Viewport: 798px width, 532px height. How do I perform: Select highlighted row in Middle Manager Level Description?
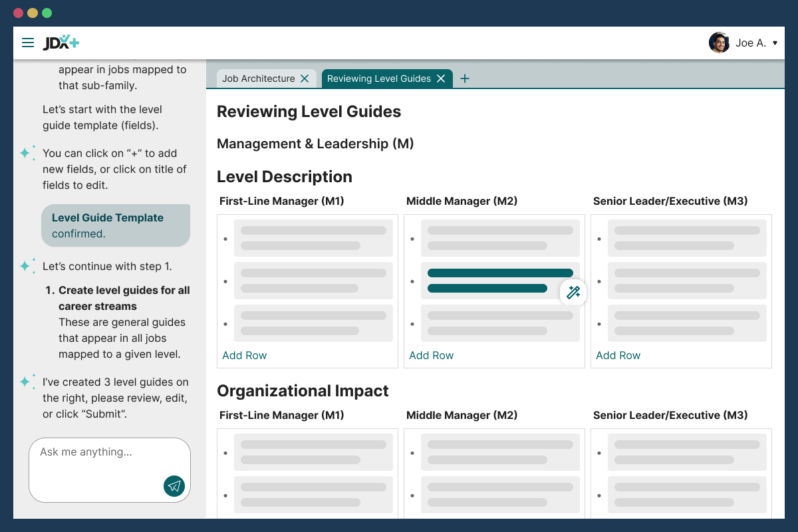500,281
